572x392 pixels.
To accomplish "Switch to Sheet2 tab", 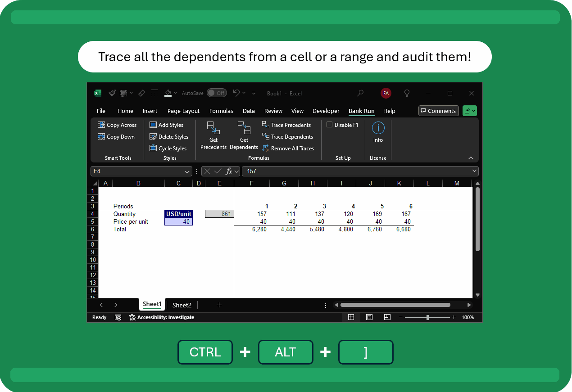I will pyautogui.click(x=182, y=305).
